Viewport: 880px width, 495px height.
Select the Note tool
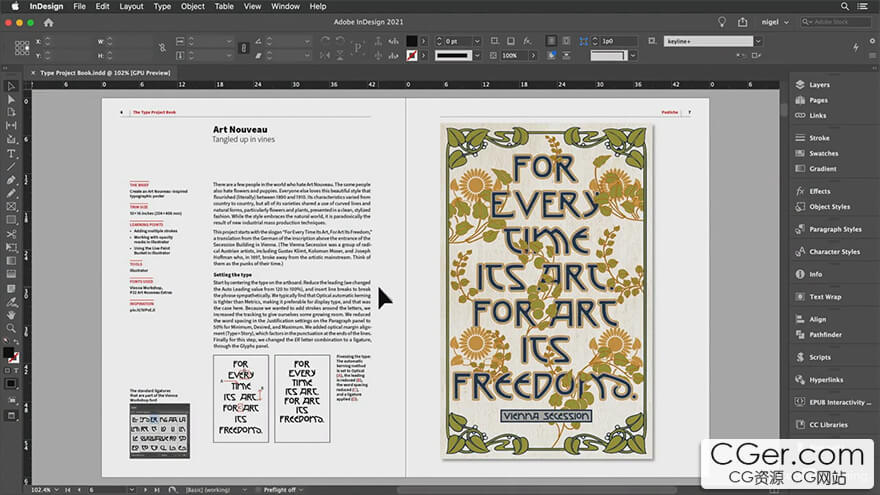point(11,288)
